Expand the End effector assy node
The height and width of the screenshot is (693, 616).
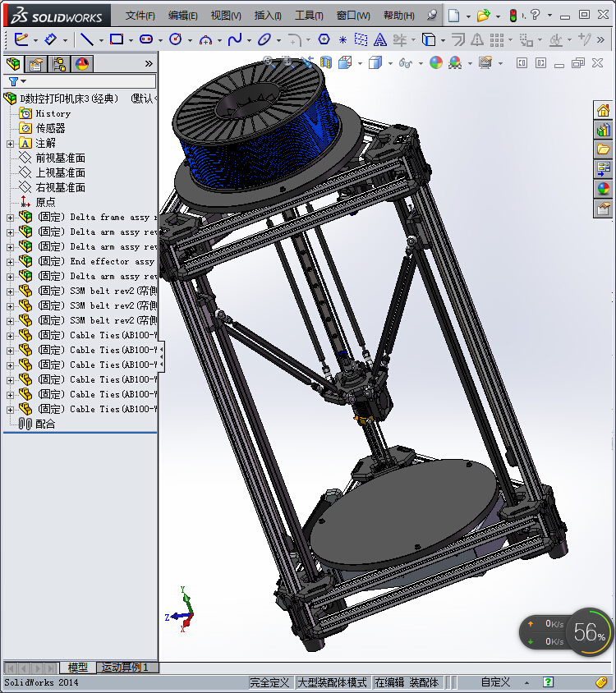(x=10, y=262)
